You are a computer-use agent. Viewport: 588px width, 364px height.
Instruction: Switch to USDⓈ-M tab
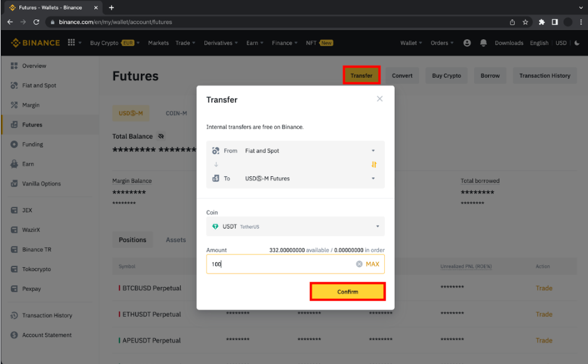pyautogui.click(x=131, y=113)
